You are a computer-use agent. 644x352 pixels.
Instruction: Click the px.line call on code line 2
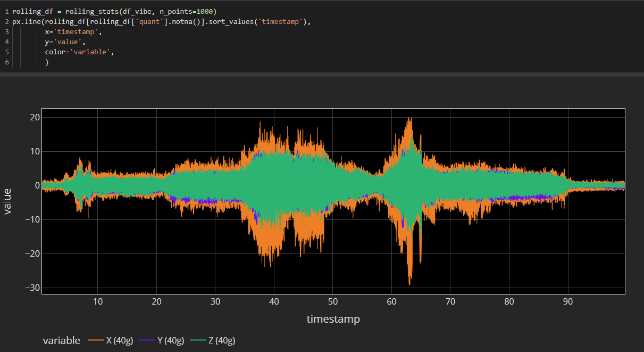click(28, 21)
